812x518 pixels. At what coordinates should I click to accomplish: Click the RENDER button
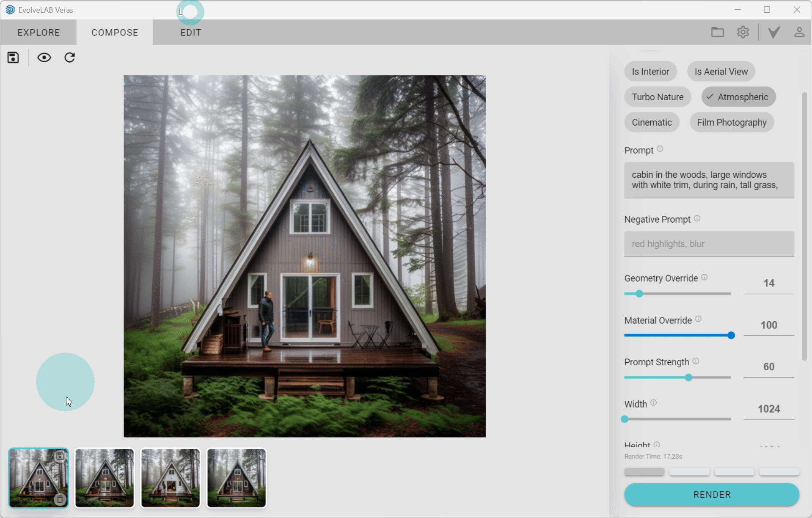[711, 494]
